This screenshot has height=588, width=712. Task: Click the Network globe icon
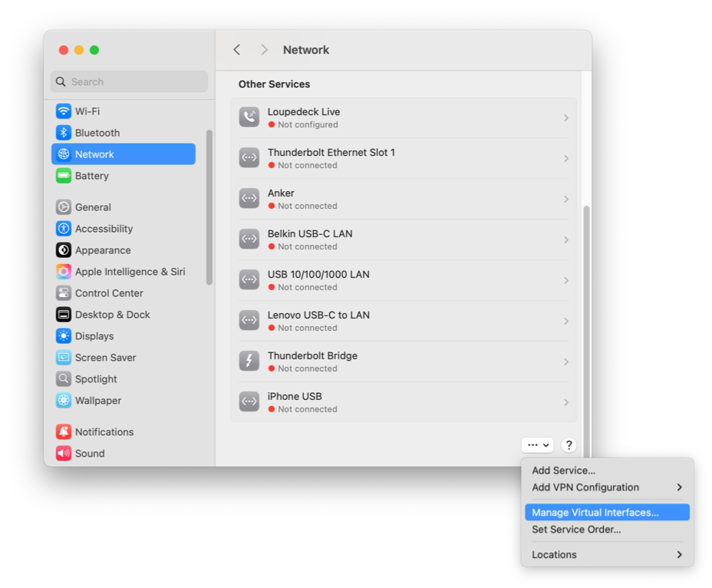pyautogui.click(x=64, y=154)
